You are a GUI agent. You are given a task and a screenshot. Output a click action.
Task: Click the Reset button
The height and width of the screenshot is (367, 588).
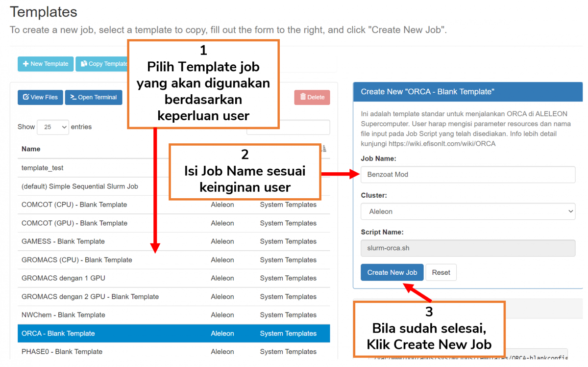pos(441,273)
